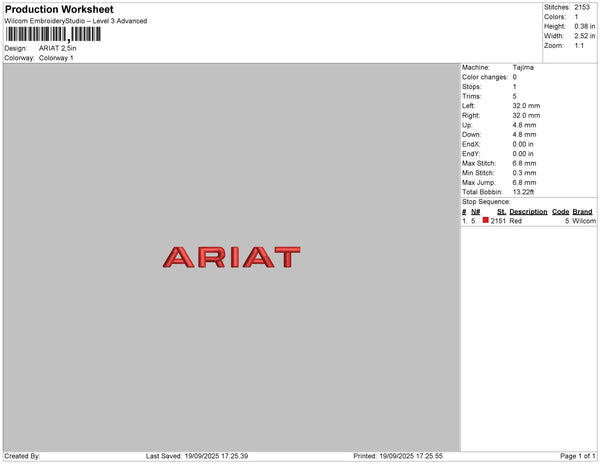Click the Stitches value 2153

pyautogui.click(x=582, y=7)
